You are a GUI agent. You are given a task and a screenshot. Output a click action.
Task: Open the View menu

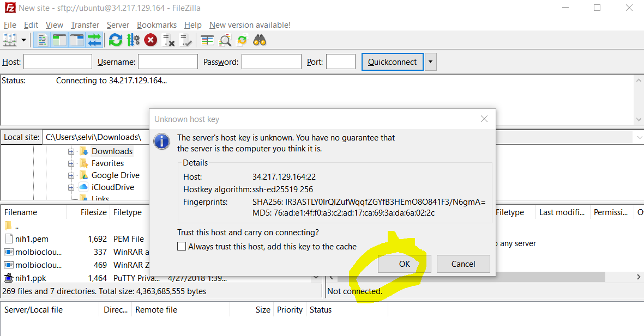tap(54, 25)
